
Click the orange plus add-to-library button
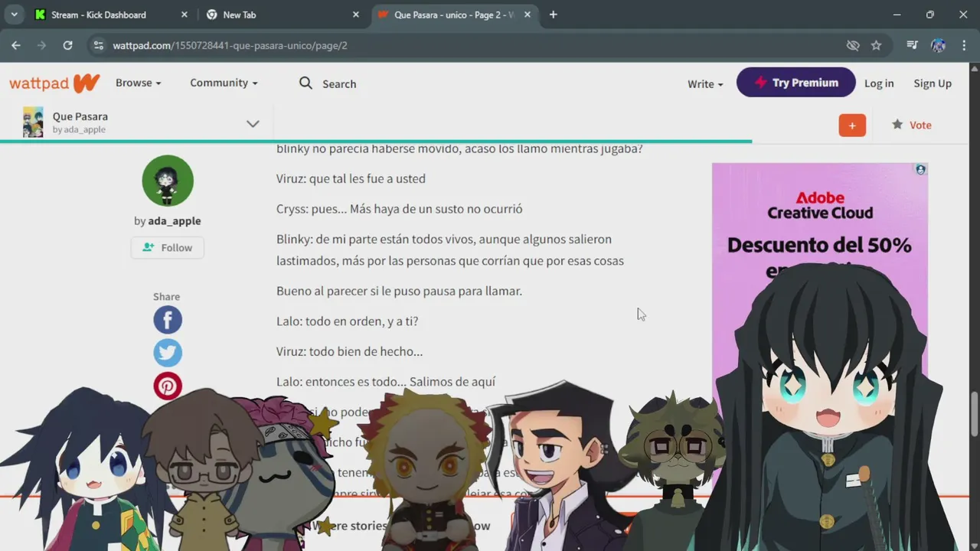[x=852, y=125]
